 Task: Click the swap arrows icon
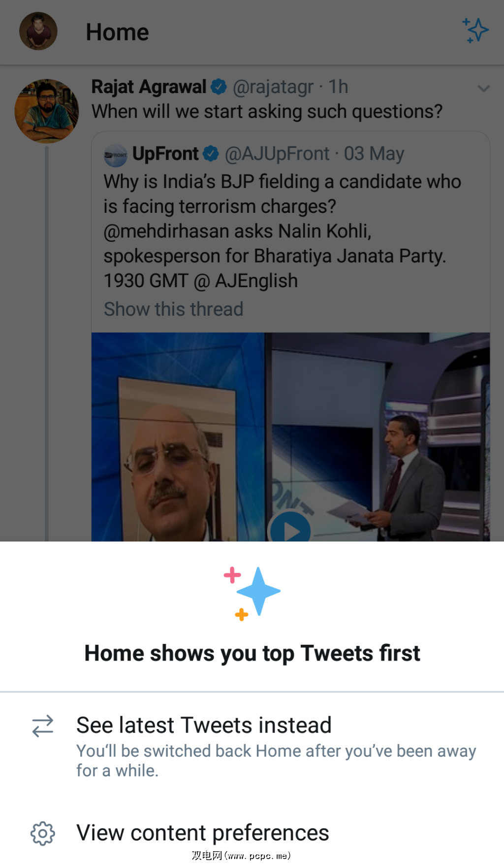(43, 726)
